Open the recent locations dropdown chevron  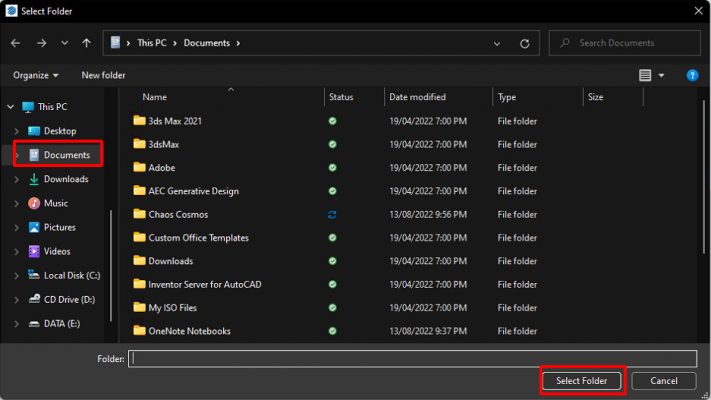(x=65, y=43)
